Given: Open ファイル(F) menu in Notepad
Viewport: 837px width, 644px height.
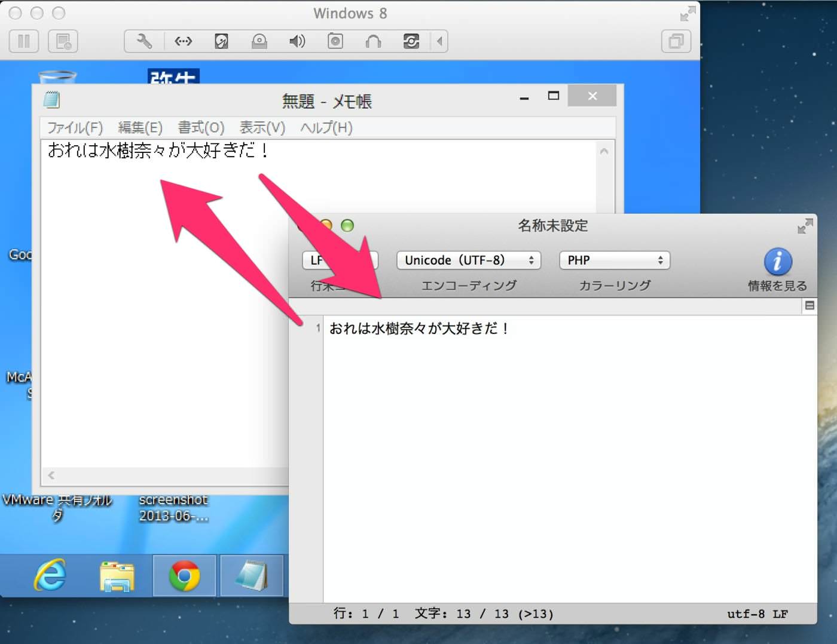Looking at the screenshot, I should pos(75,128).
